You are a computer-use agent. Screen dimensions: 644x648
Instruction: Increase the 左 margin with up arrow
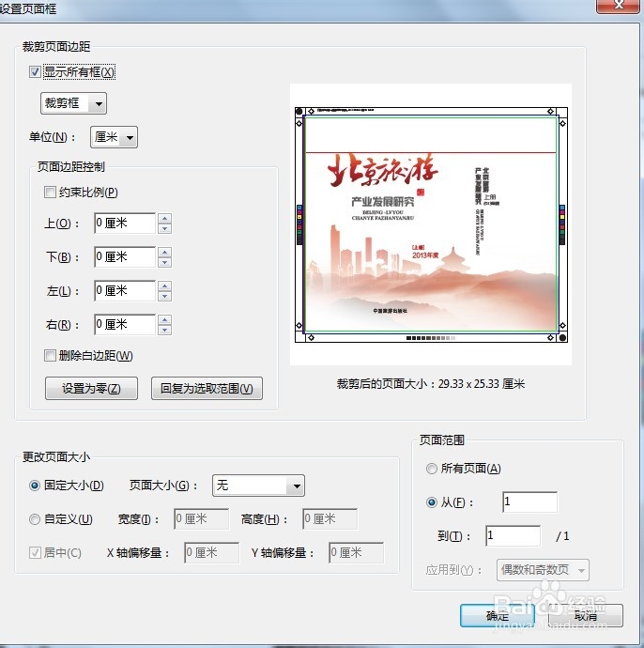165,286
